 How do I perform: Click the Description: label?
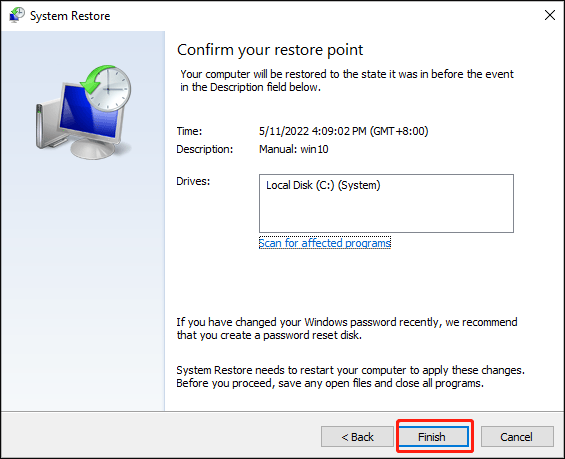pyautogui.click(x=205, y=149)
